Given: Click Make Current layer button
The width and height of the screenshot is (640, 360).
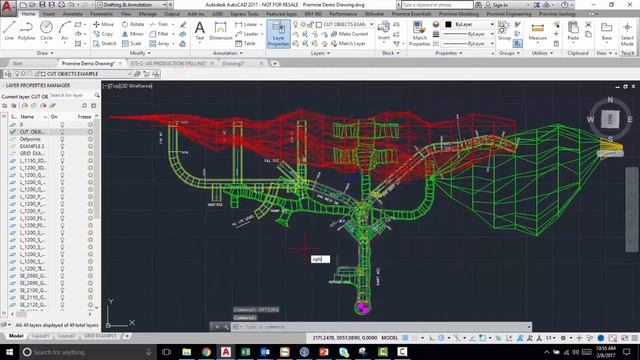Looking at the screenshot, I should 350,34.
